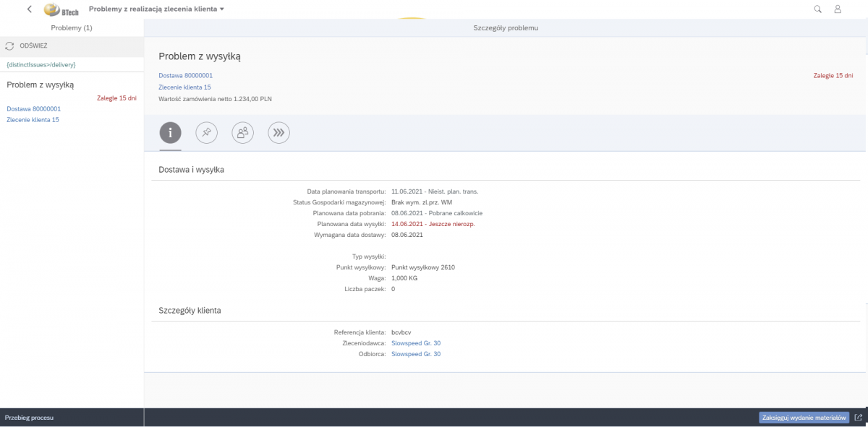Select Problem z wysyłką in the list
This screenshot has height=427, width=868.
click(x=41, y=85)
